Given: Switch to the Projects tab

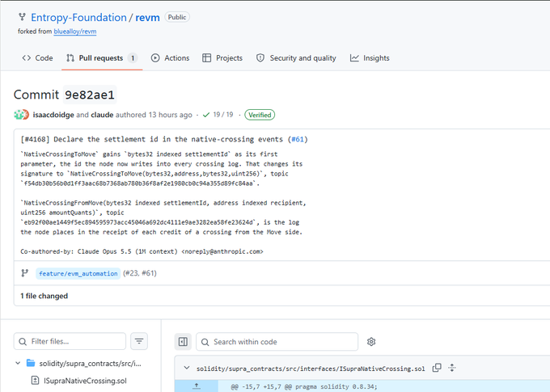Looking at the screenshot, I should coord(222,58).
